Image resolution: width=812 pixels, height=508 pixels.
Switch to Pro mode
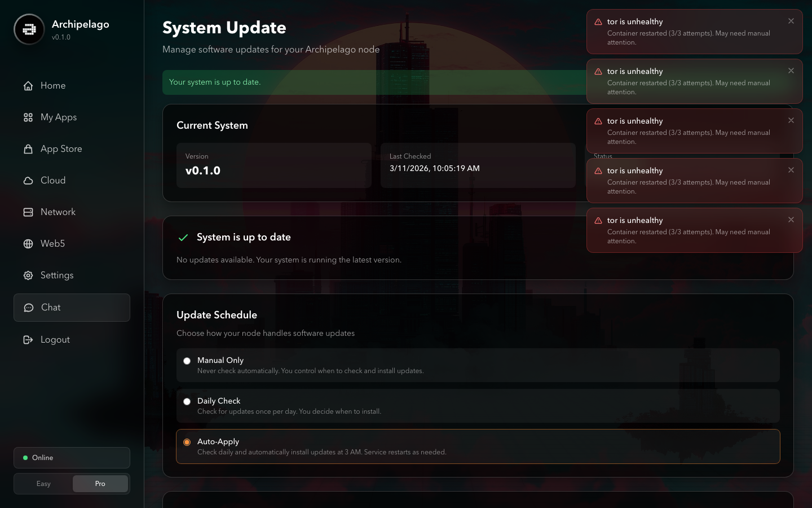[100, 484]
